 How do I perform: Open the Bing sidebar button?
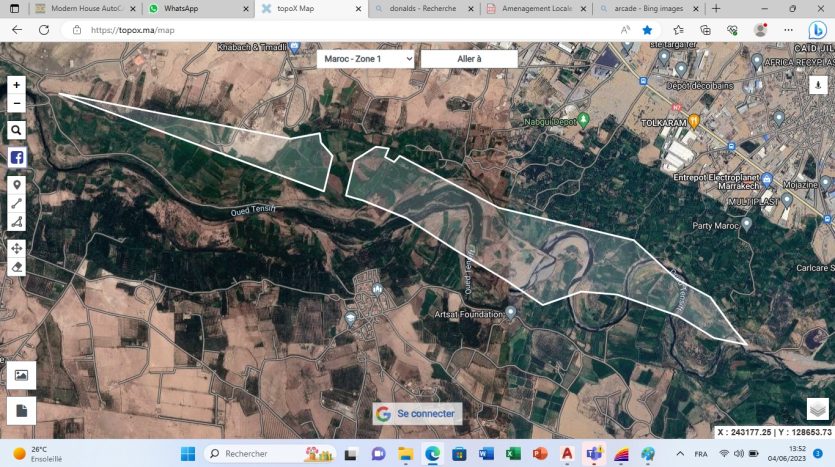[x=817, y=30]
